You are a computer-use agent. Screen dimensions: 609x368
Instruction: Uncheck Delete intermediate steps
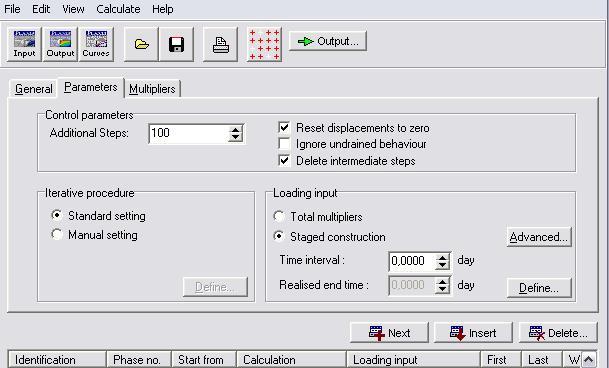coord(284,160)
